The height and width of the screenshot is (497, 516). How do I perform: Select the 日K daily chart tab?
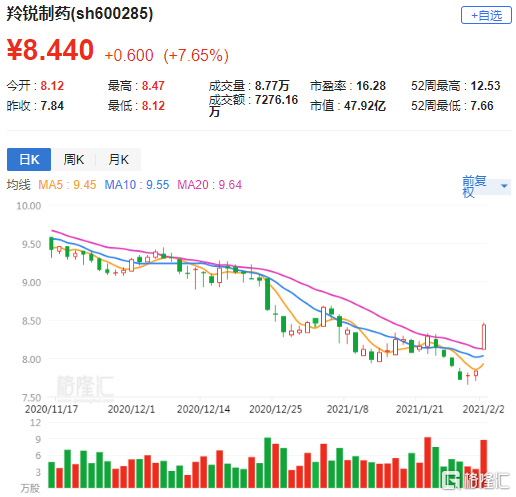point(29,159)
